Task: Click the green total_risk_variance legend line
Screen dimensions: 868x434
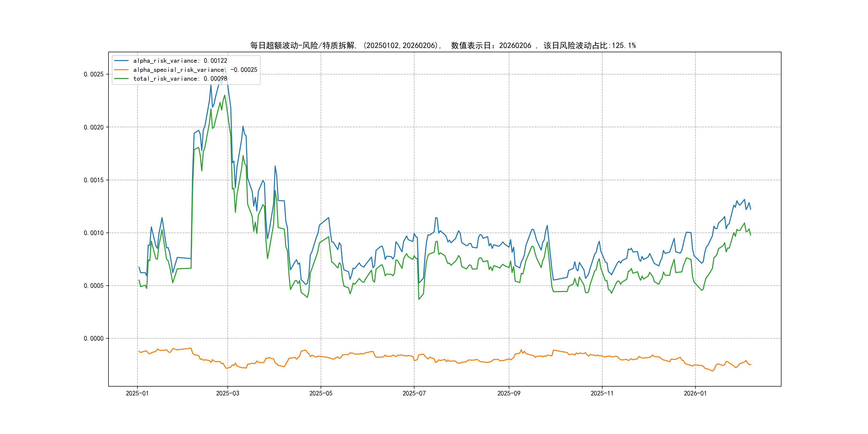Action: (121, 78)
